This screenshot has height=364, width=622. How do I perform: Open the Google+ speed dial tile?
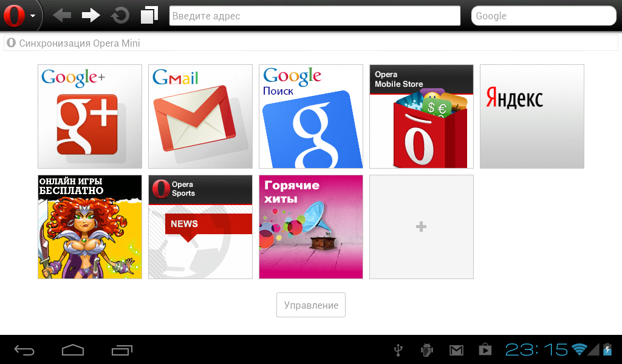click(x=90, y=116)
